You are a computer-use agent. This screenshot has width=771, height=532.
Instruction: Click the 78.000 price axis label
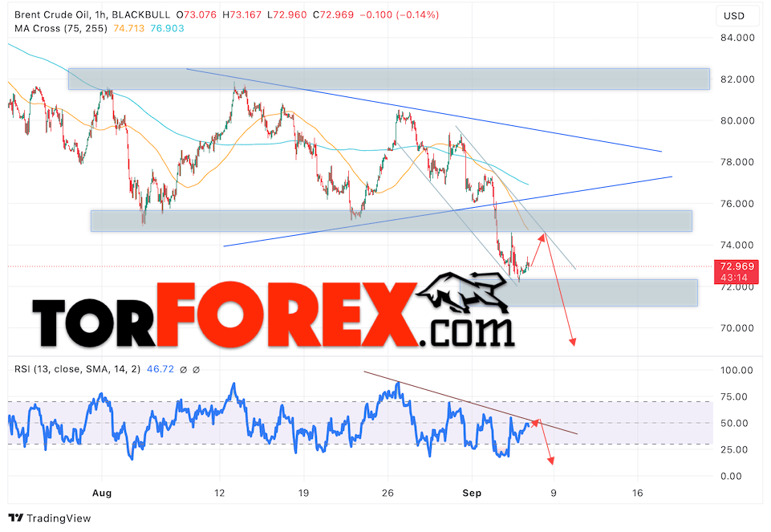pyautogui.click(x=737, y=162)
